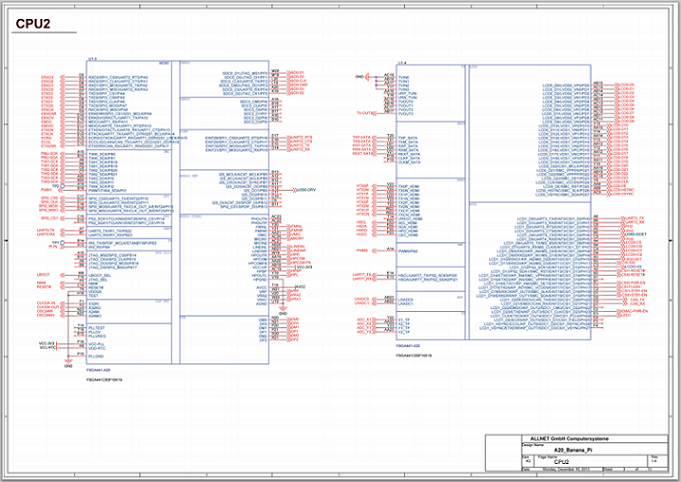This screenshot has height=482, width=681.
Task: Click the ADC_Y2 net label
Action: click(364, 332)
